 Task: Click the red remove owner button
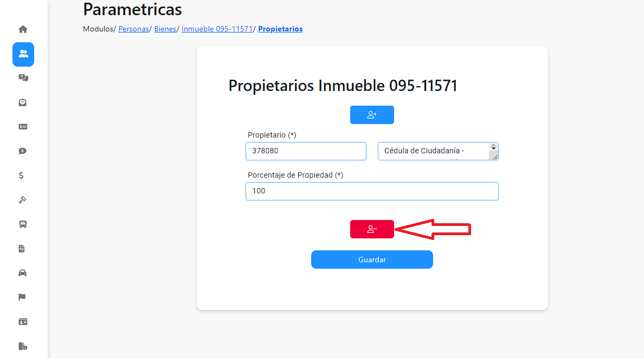pos(372,229)
